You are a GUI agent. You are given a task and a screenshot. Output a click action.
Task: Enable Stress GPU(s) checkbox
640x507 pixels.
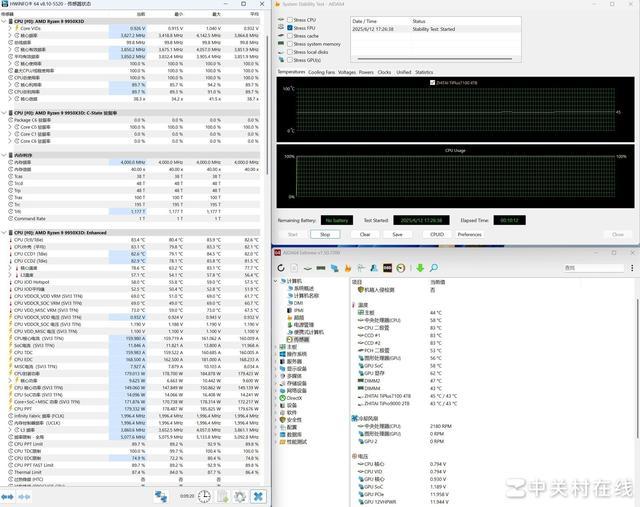click(290, 60)
